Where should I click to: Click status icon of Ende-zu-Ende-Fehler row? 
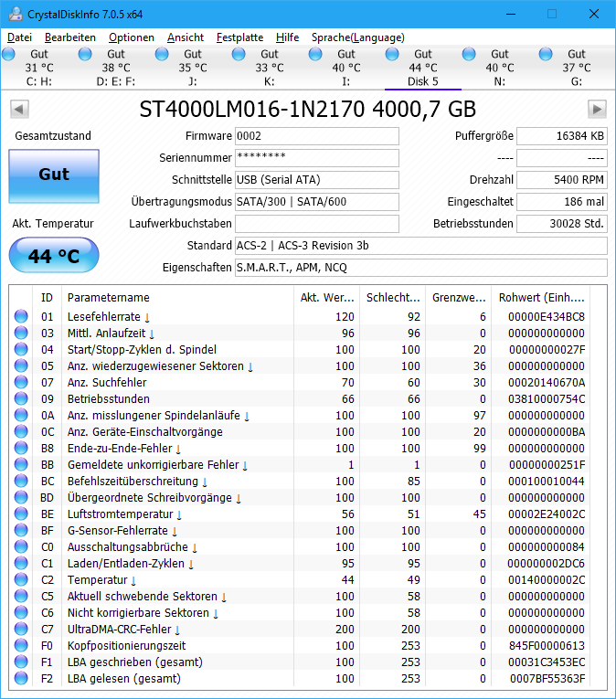pos(21,448)
